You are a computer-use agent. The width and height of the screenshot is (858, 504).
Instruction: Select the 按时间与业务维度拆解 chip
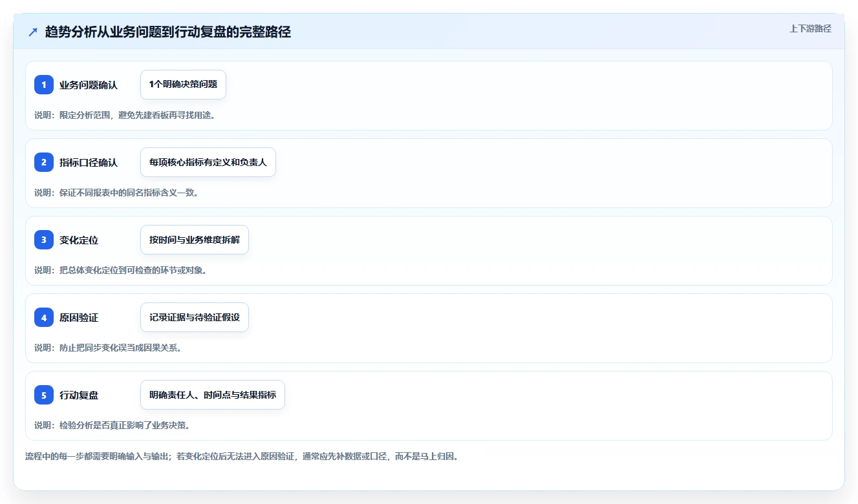click(x=195, y=240)
